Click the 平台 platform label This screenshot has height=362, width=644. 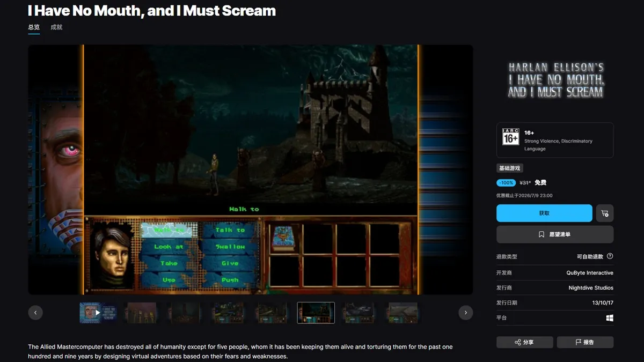[x=501, y=318]
